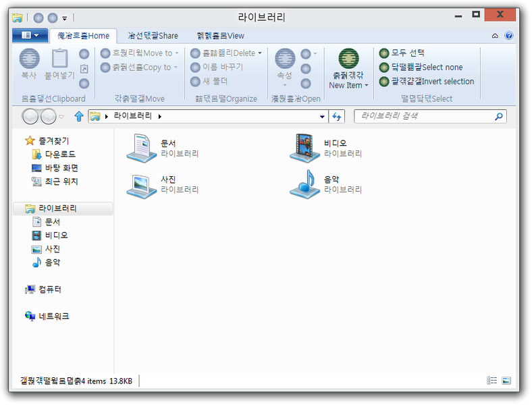The height and width of the screenshot is (405, 532).
Task: Click quick access toolbar second round icon
Action: [x=53, y=18]
